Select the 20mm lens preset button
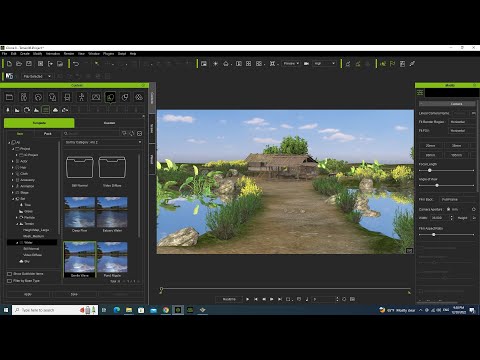Screen dimensions: 480x360 pyautogui.click(x=430, y=146)
